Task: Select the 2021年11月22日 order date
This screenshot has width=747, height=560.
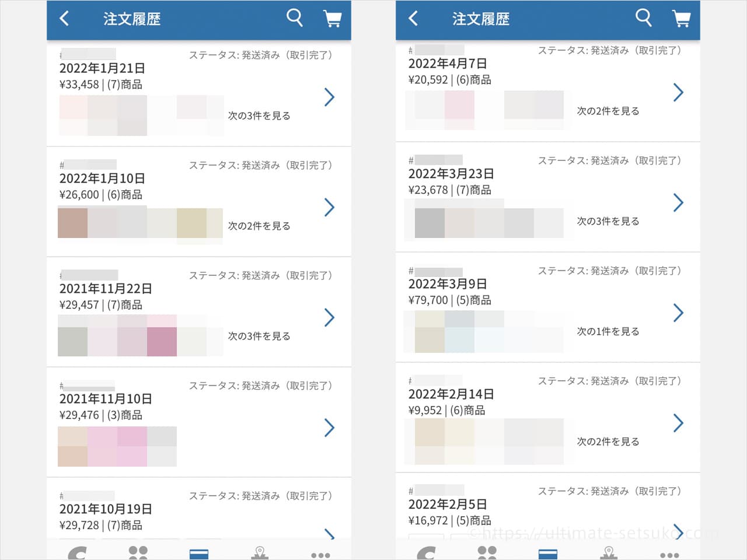Action: click(x=106, y=289)
